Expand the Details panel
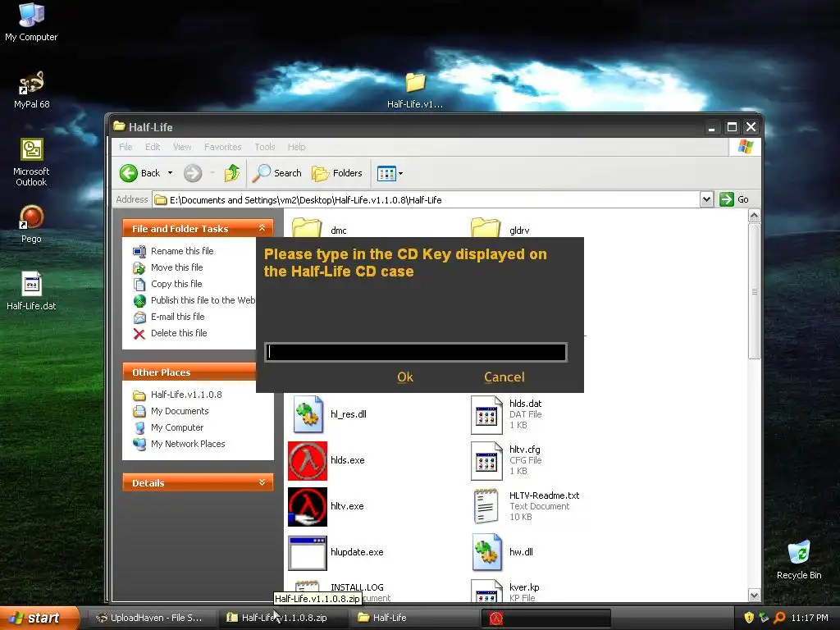840x630 pixels. [262, 482]
